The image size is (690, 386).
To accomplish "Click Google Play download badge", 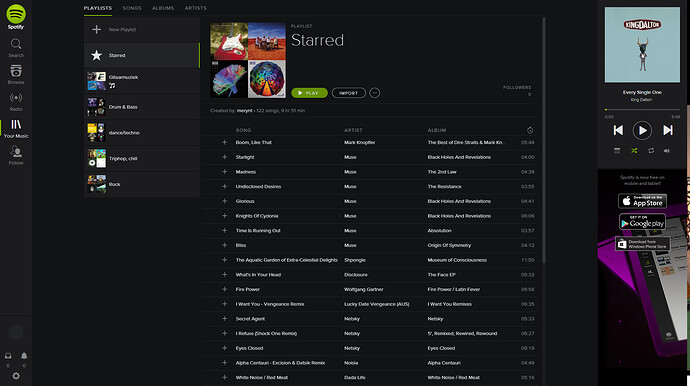I will point(642,222).
